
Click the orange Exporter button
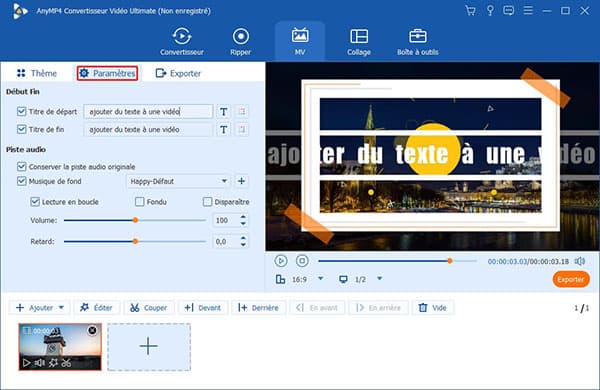pos(571,279)
